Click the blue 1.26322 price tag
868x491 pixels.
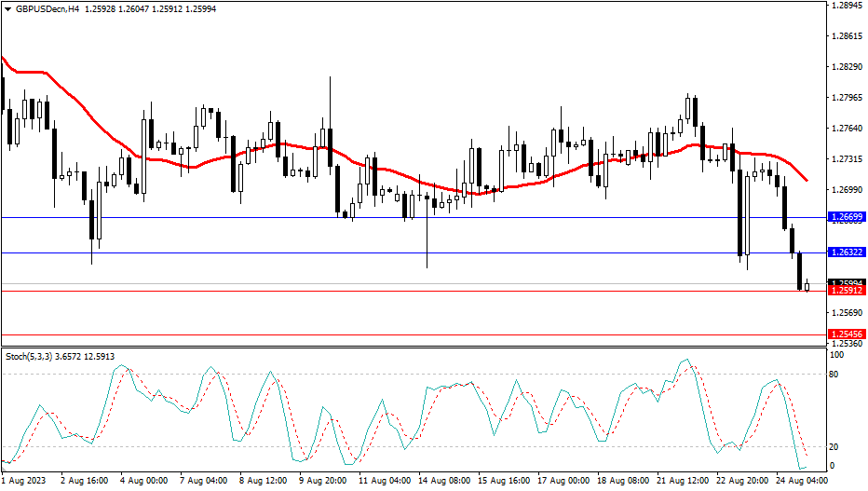[847, 252]
